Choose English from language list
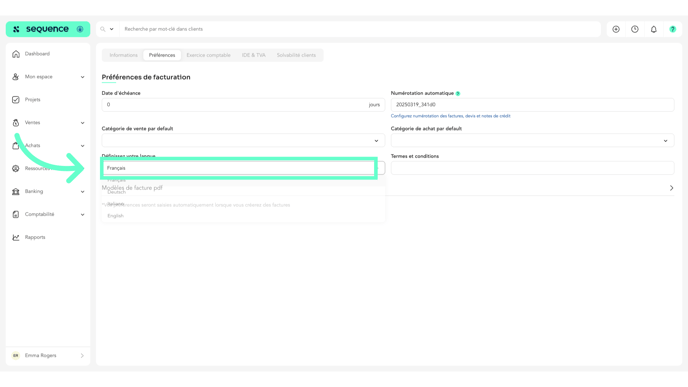Viewport: 688px width, 387px height. tap(116, 216)
